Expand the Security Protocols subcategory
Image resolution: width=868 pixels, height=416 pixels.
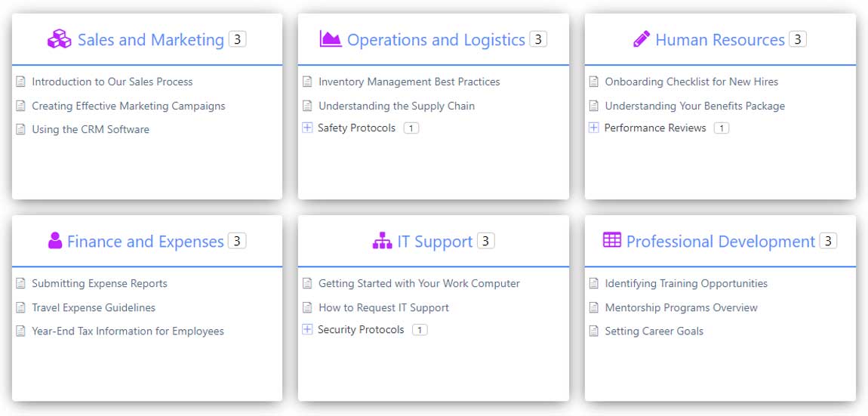click(307, 329)
